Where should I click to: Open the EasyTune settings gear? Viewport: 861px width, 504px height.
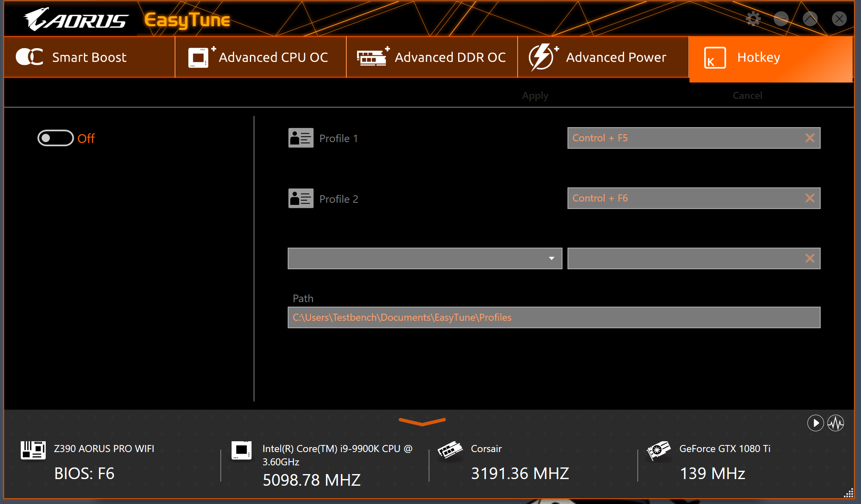coord(753,19)
